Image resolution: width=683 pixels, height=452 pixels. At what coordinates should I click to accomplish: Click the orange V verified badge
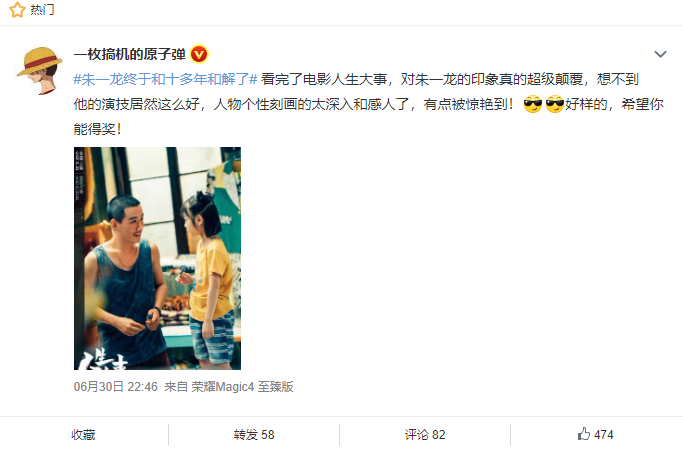click(199, 54)
